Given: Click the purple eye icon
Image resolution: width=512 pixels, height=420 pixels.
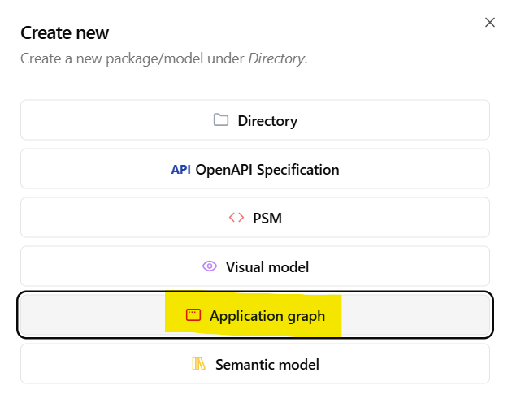Looking at the screenshot, I should coord(210,266).
